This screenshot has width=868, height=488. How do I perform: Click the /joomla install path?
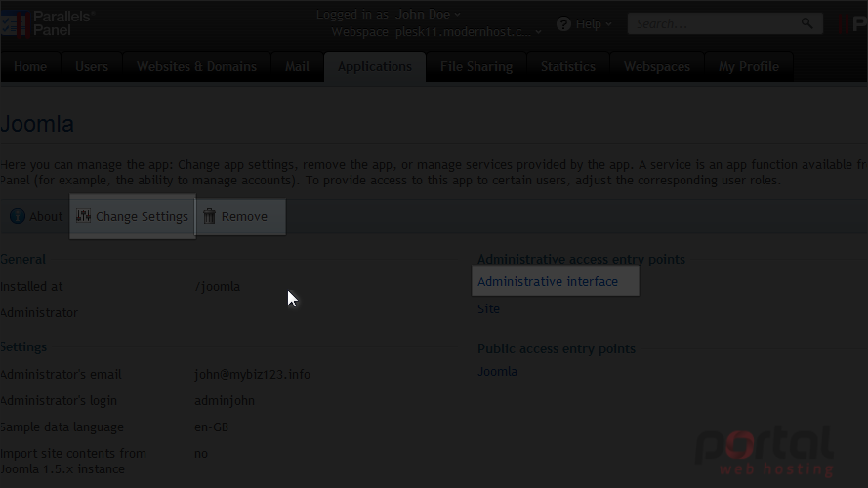(217, 287)
